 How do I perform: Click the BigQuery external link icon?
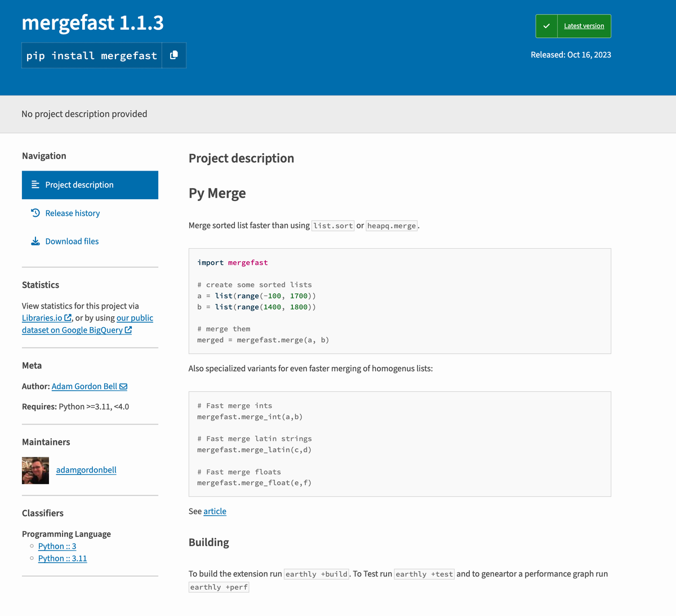pyautogui.click(x=129, y=330)
